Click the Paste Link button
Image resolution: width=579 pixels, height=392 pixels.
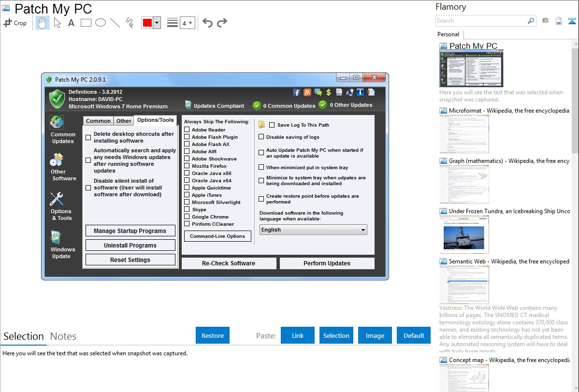pos(298,335)
